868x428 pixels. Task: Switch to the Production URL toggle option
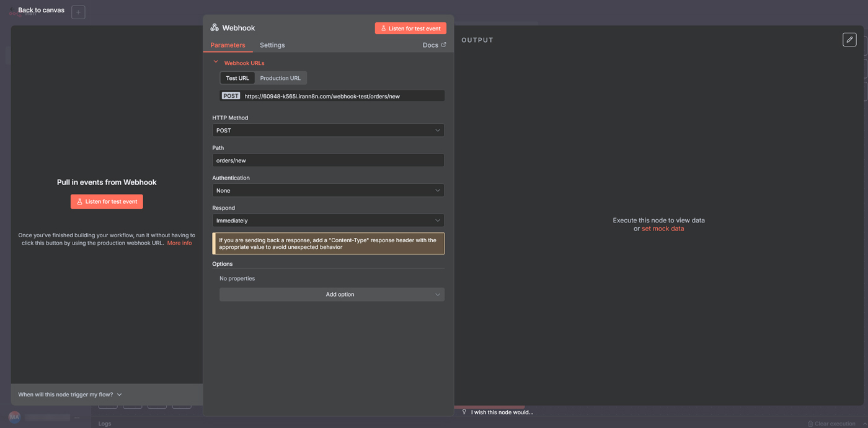280,78
